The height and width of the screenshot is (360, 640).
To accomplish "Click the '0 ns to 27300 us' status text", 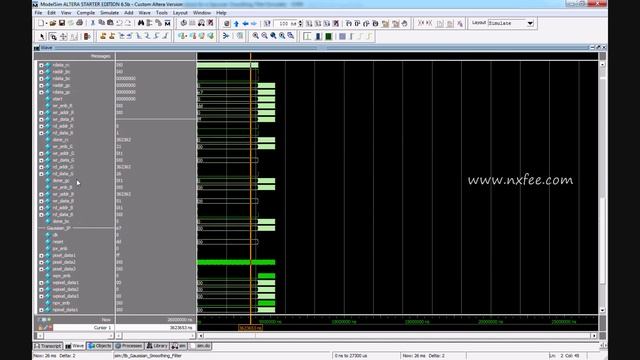I will tap(351, 356).
